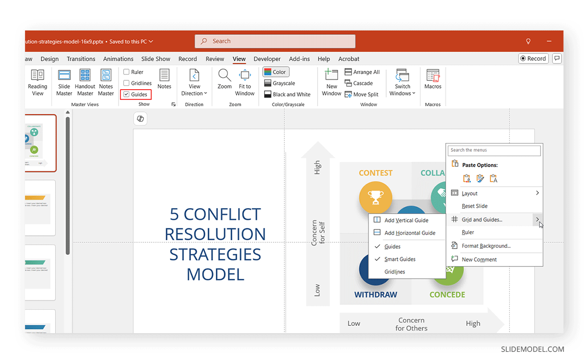Open the Animations tab
Screen dimensions: 588x364
[118, 59]
